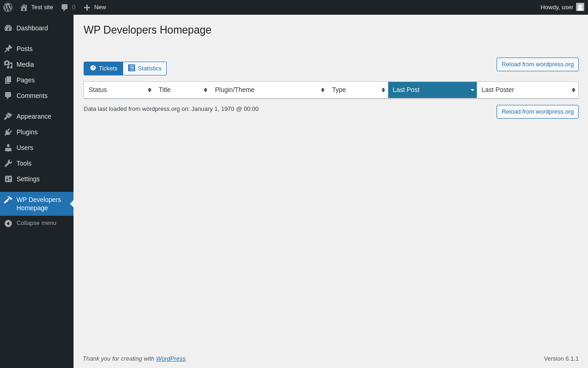Image resolution: width=588 pixels, height=368 pixels.
Task: Open the comments bubble icon in admin bar
Action: coord(65,7)
